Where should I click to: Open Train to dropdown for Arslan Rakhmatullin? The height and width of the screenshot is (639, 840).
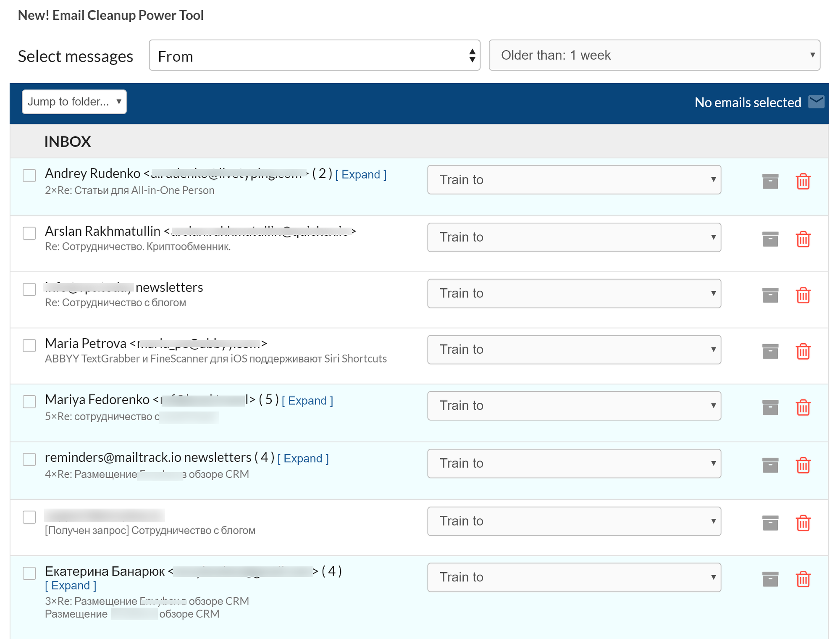[574, 237]
